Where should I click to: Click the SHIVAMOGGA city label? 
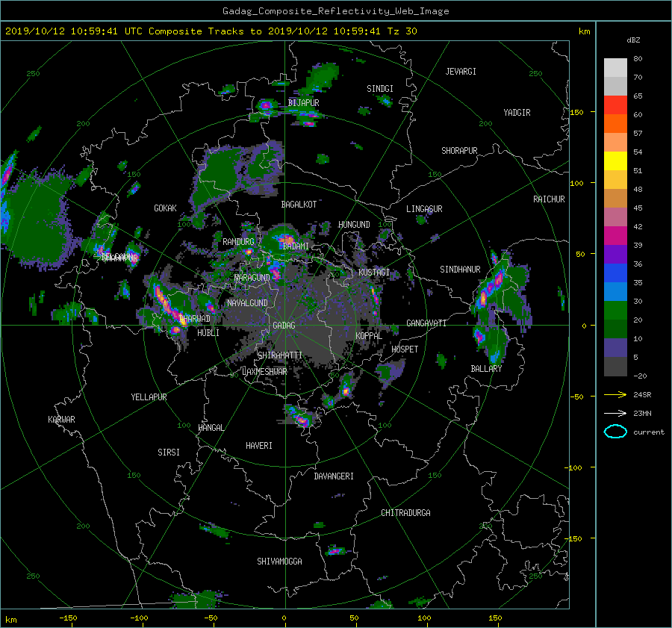pos(279,561)
